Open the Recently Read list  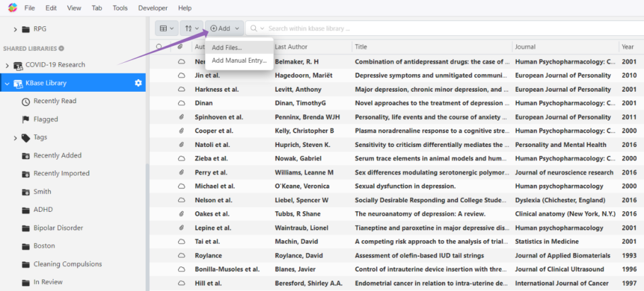click(x=55, y=101)
